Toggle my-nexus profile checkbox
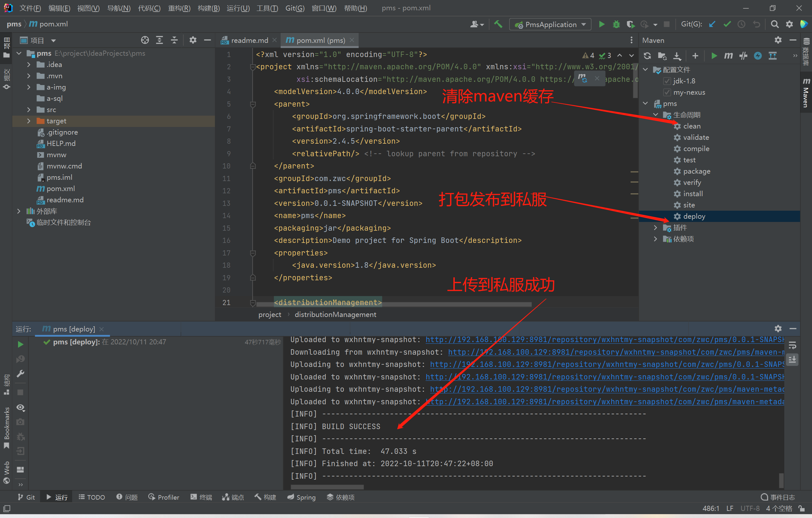Screen dimensions: 812x518 [667, 92]
